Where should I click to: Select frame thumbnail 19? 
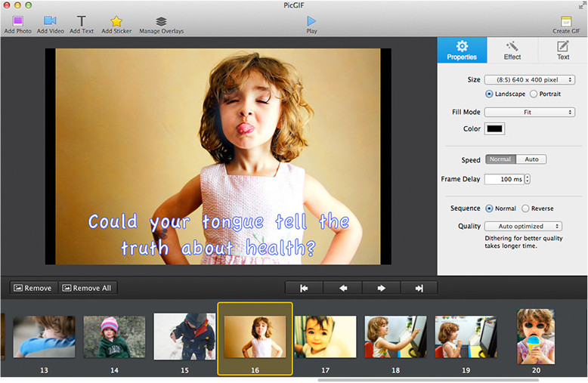pos(466,336)
